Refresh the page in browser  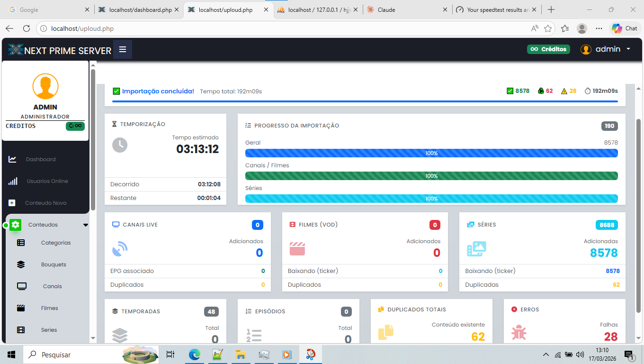tap(27, 28)
